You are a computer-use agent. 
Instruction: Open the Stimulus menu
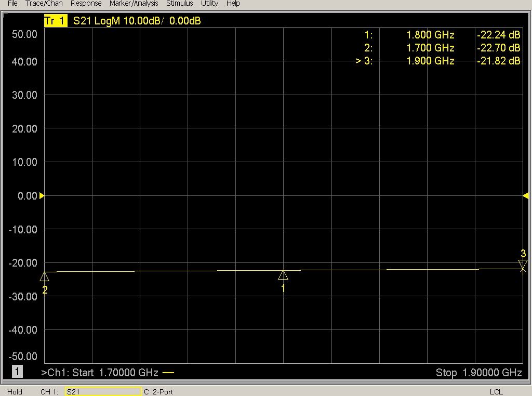[179, 4]
